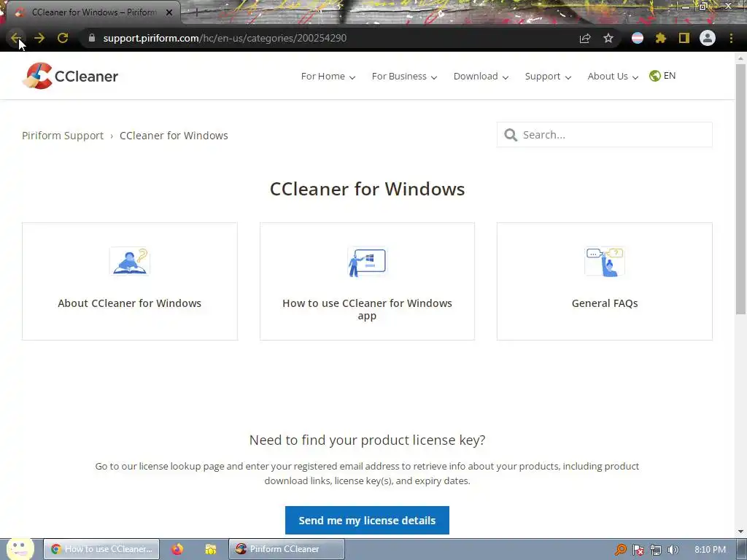
Task: Click the CCleaner for Windows page heading
Action: (x=367, y=189)
